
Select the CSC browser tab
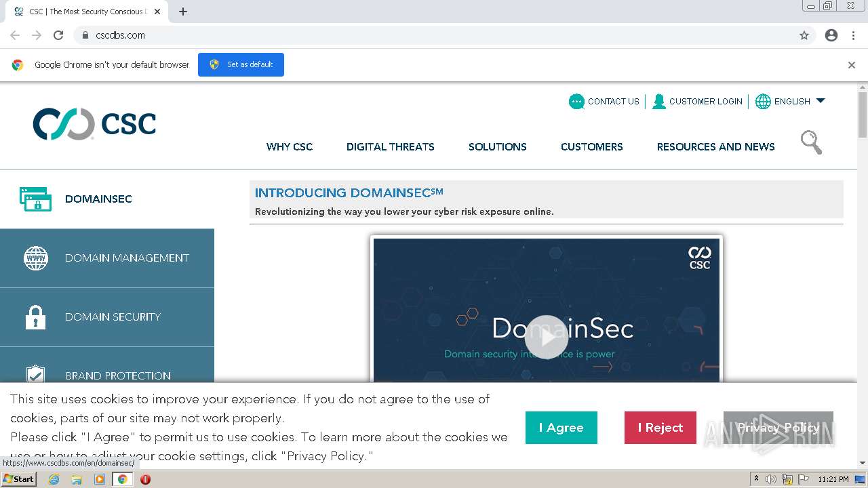tap(87, 12)
